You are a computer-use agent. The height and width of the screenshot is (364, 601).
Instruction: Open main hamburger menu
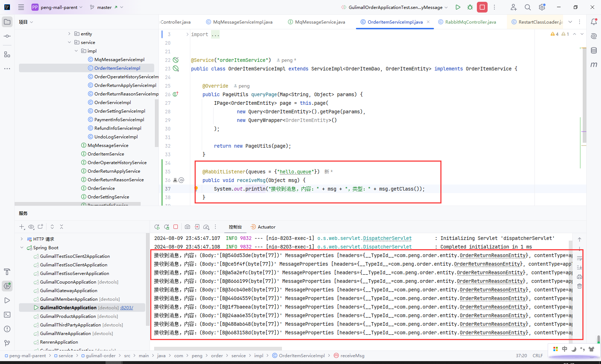point(21,7)
